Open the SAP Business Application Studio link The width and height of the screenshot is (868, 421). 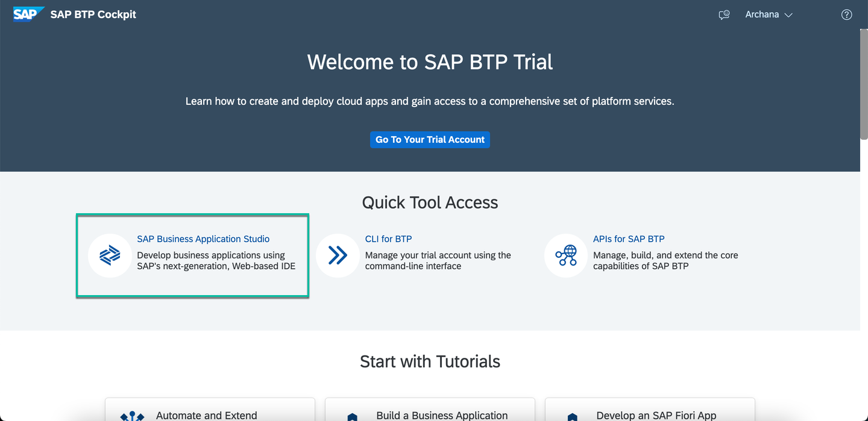203,239
